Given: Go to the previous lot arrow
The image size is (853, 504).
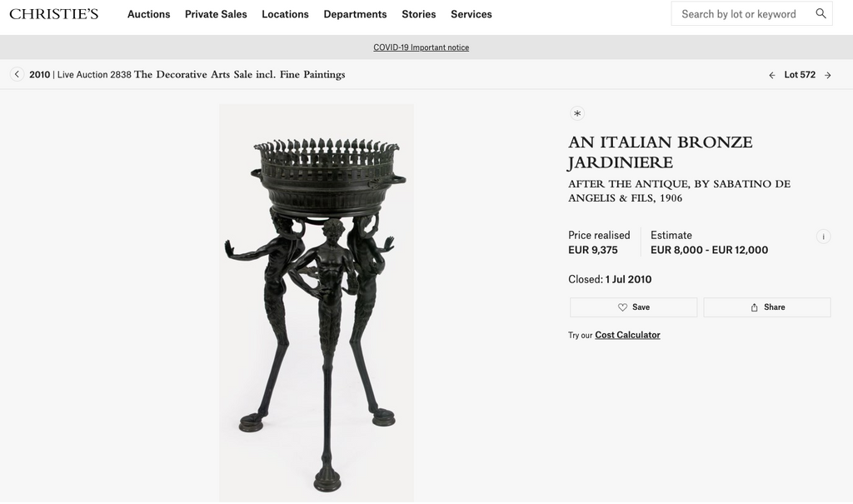Looking at the screenshot, I should [772, 75].
